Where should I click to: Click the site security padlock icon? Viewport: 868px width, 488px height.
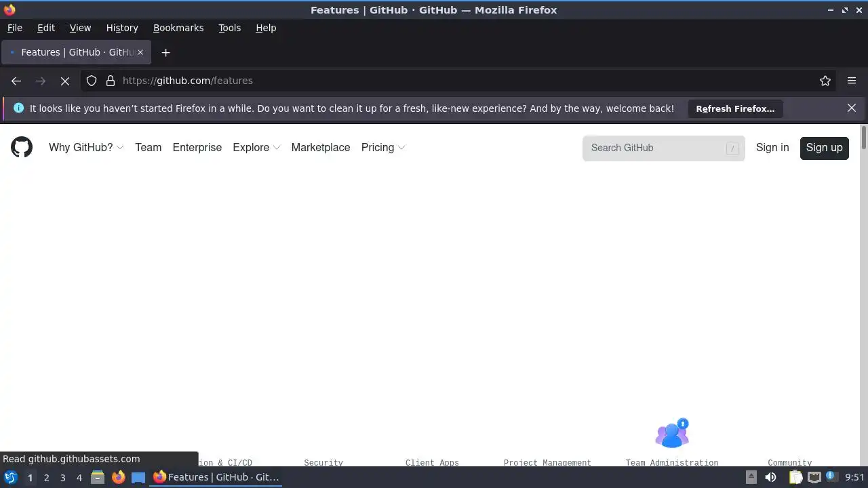pyautogui.click(x=111, y=81)
